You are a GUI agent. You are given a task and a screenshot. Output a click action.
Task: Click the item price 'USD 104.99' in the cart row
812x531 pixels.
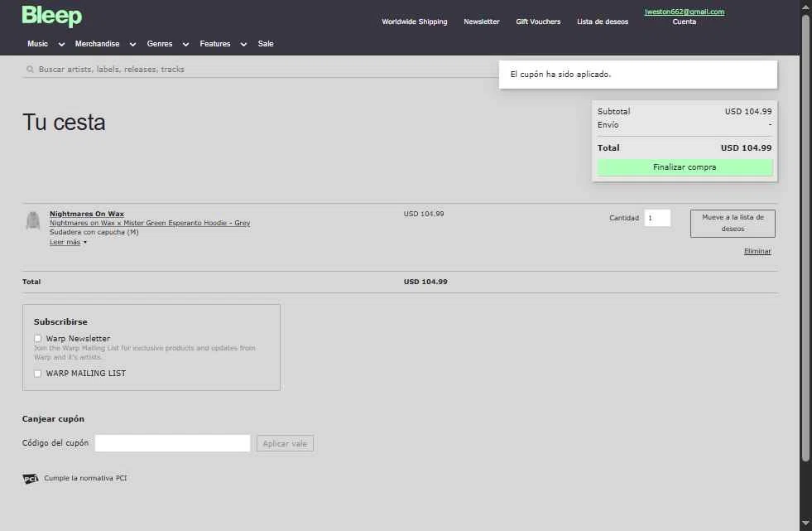coord(424,214)
